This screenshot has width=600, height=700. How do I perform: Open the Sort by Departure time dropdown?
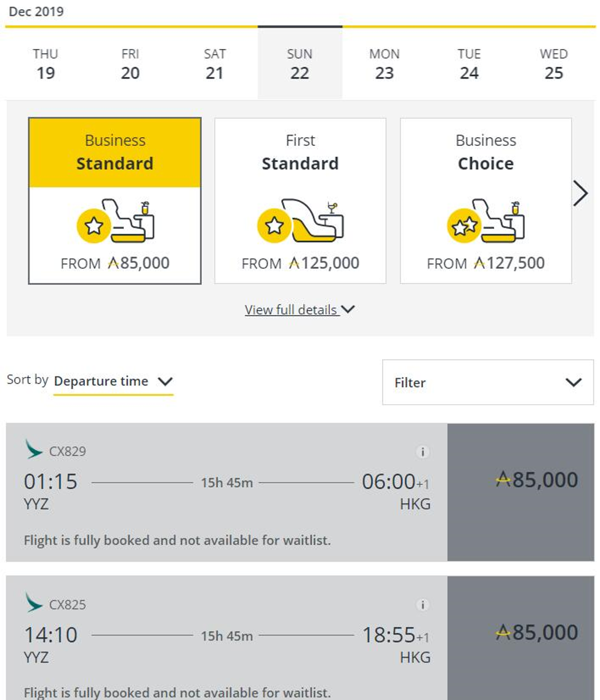(113, 382)
